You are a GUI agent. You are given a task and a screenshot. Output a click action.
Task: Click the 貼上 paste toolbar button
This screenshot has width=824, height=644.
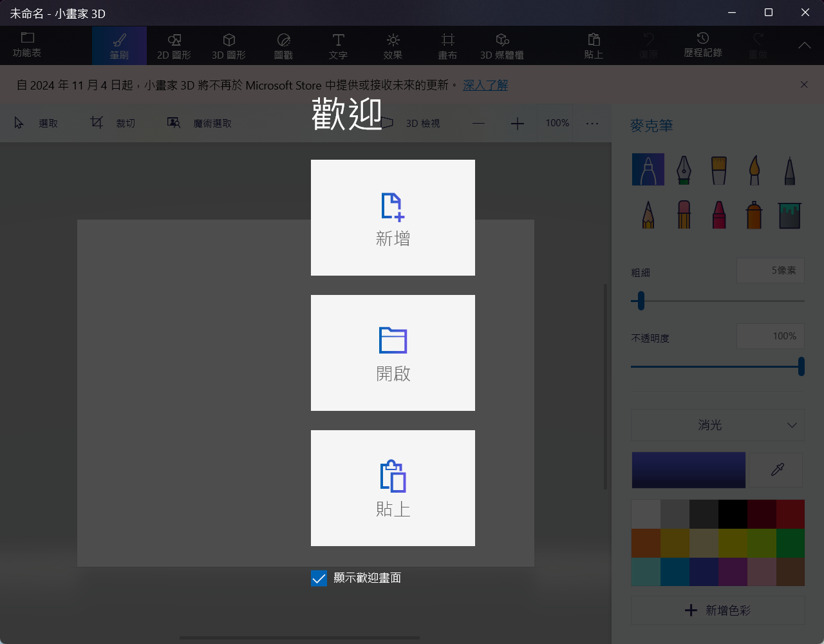594,46
